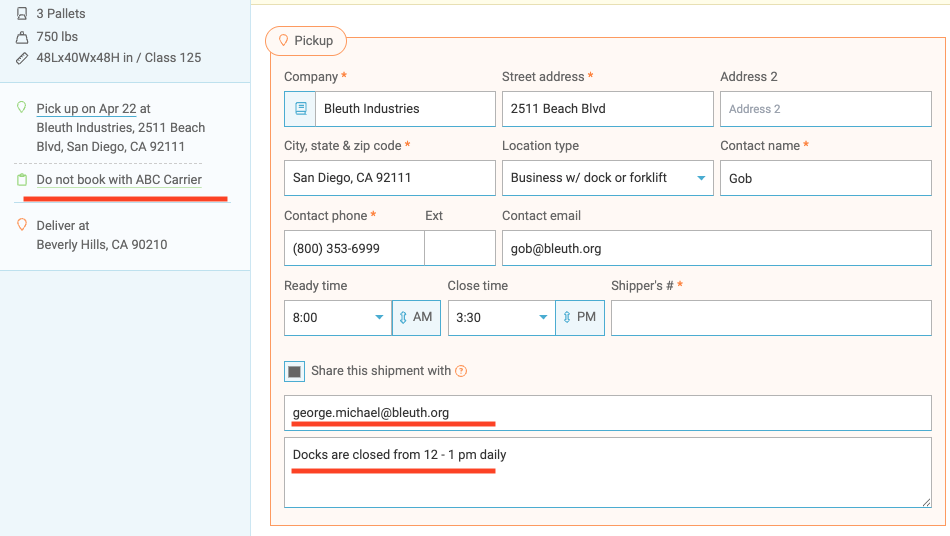Image resolution: width=950 pixels, height=536 pixels.
Task: Click the Pick up on Apr 22 link
Action: pyautogui.click(x=87, y=109)
